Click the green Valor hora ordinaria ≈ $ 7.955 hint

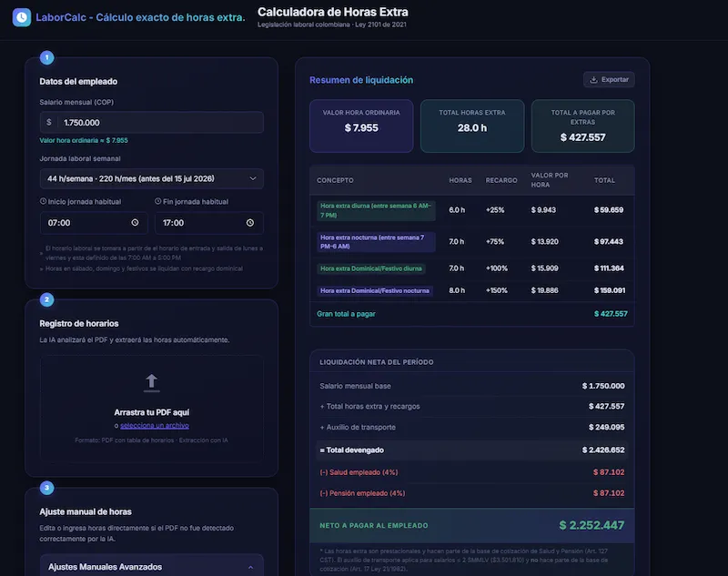(x=84, y=140)
